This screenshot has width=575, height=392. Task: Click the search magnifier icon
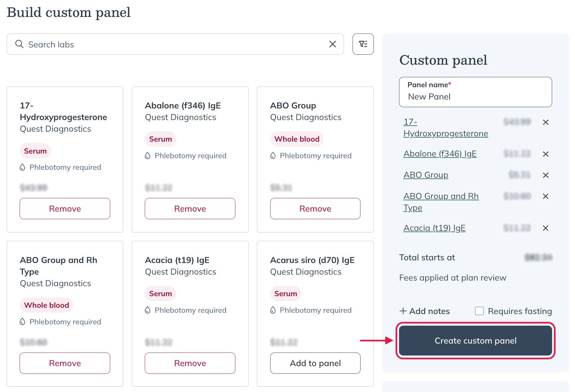point(19,44)
